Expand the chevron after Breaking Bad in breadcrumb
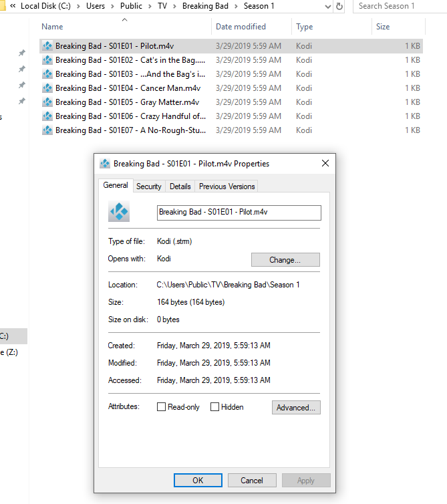Viewport: 447px width, 504px height. pyautogui.click(x=236, y=7)
